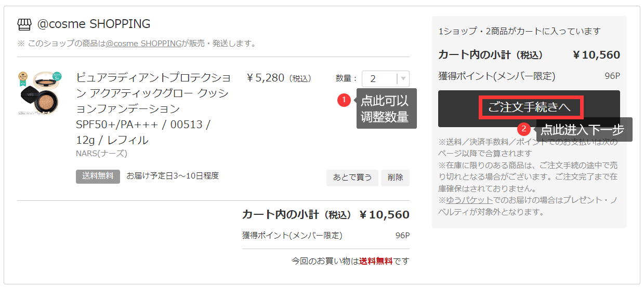Click the NARS cushion product thumbnail

[42, 93]
